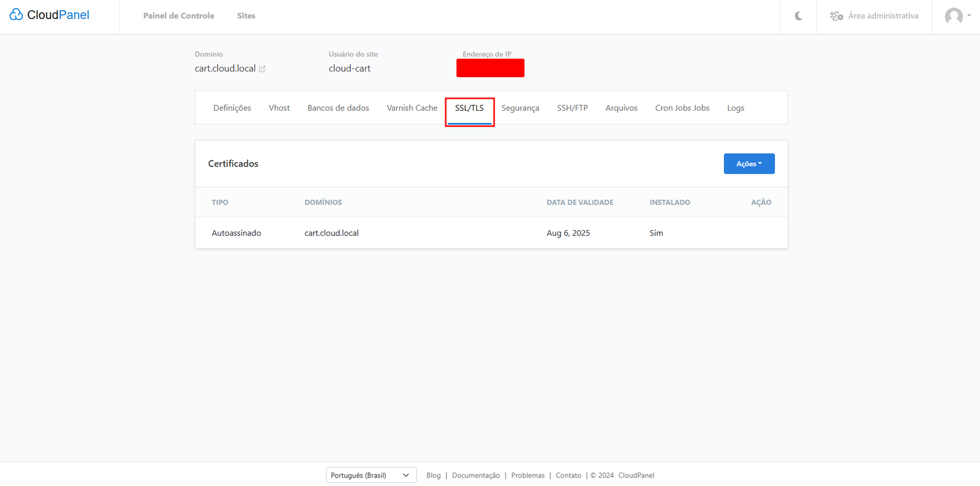Open the Cron Jobs tab
The width and height of the screenshot is (980, 486).
[x=682, y=108]
